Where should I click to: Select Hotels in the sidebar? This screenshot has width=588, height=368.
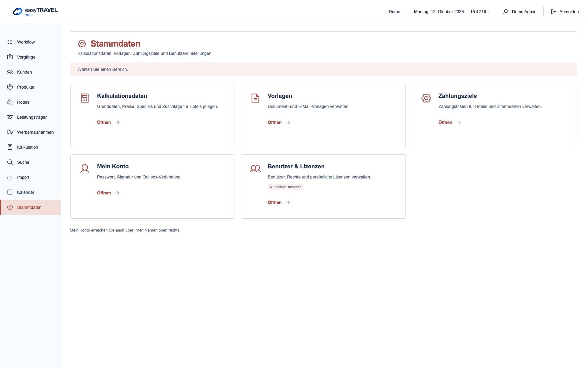pyautogui.click(x=31, y=102)
